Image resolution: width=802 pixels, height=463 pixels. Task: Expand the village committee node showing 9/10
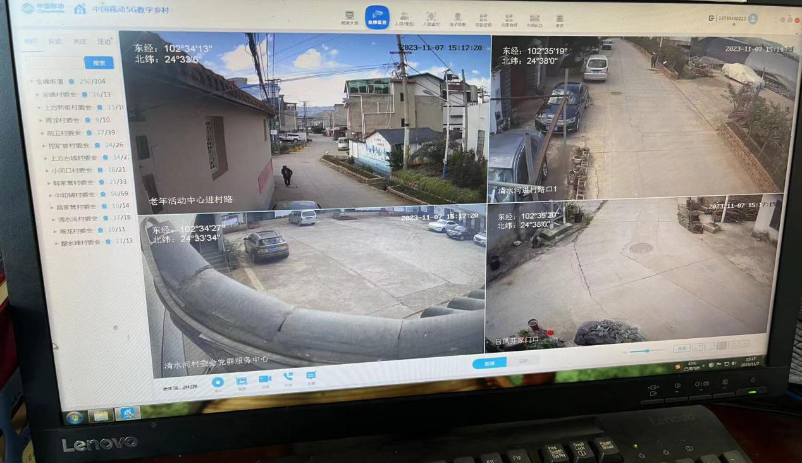41,120
